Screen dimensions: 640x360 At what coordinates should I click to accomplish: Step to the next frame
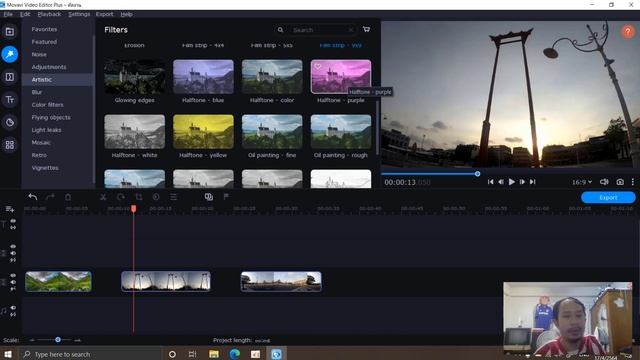tap(522, 182)
